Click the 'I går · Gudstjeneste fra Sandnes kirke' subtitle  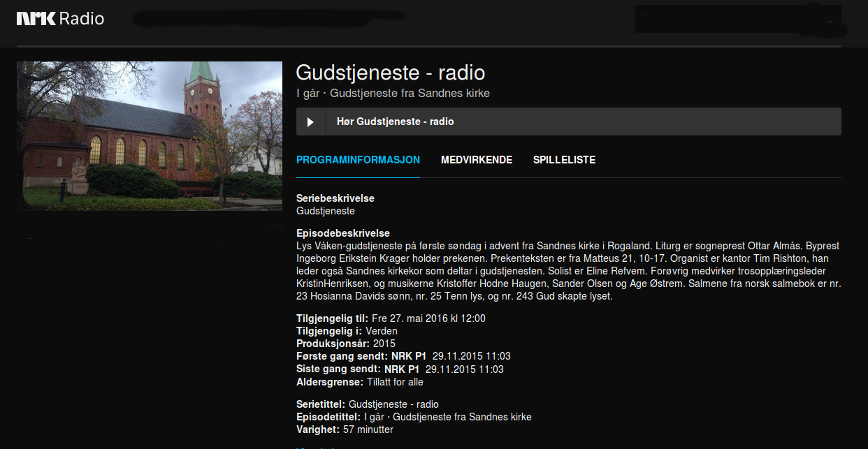click(x=392, y=94)
